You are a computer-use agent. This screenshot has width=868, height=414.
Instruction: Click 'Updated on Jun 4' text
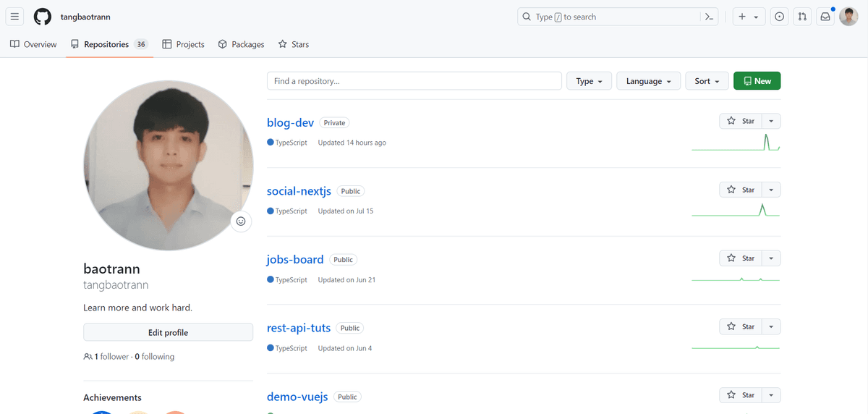[x=345, y=348]
